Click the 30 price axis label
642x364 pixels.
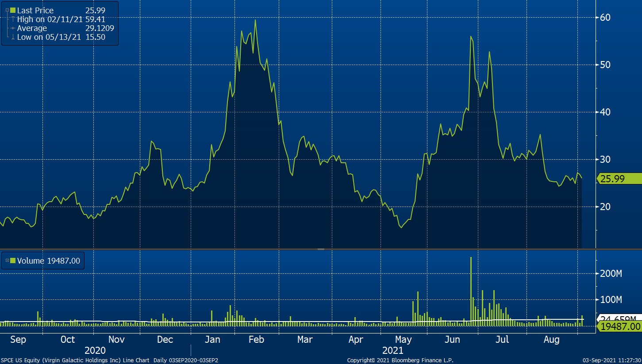pyautogui.click(x=605, y=160)
